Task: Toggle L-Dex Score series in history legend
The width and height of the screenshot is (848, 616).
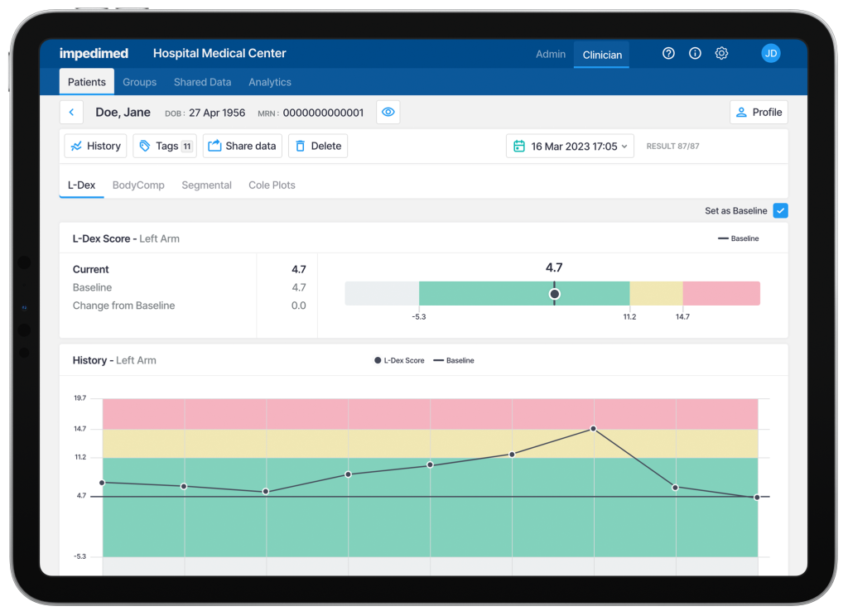Action: coord(399,361)
